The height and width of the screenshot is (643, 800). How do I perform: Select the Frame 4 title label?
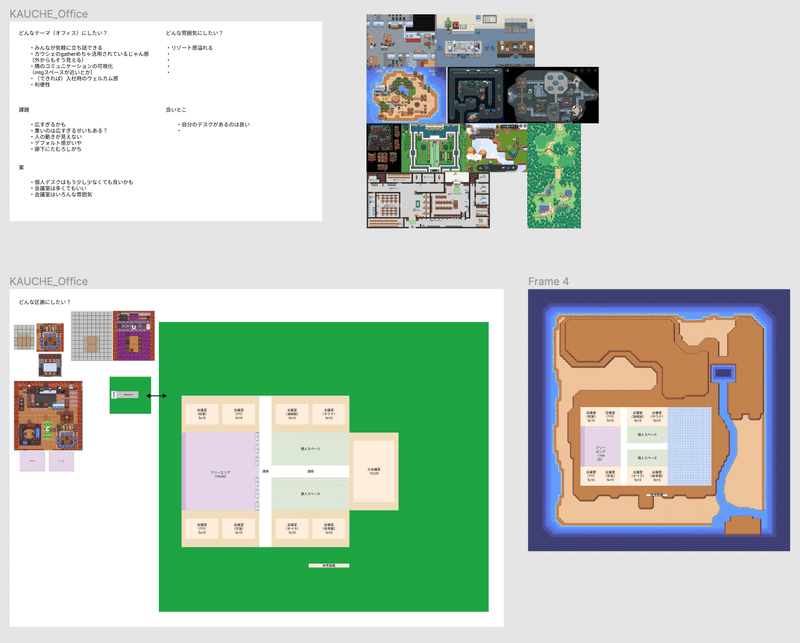pos(548,281)
